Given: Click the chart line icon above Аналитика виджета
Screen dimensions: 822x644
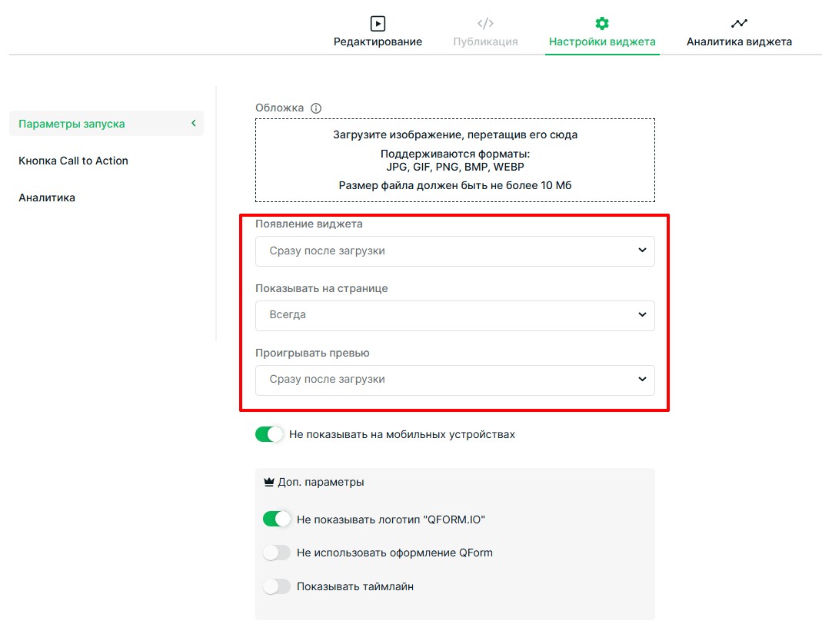Looking at the screenshot, I should (x=739, y=23).
